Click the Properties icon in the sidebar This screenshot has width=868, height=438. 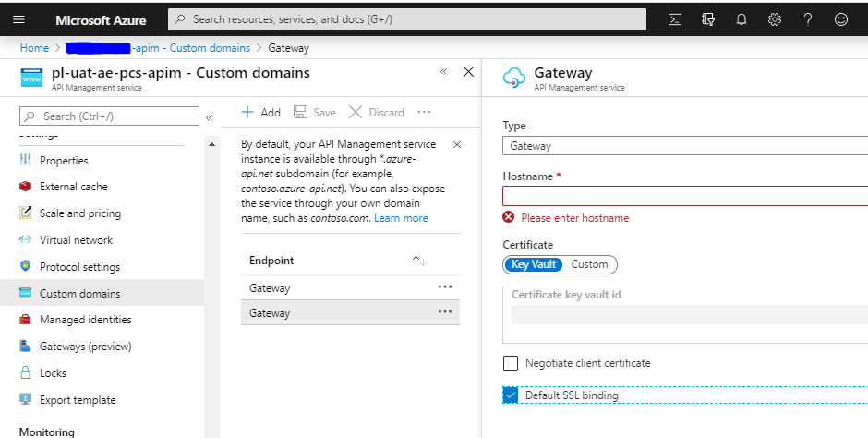click(x=26, y=160)
